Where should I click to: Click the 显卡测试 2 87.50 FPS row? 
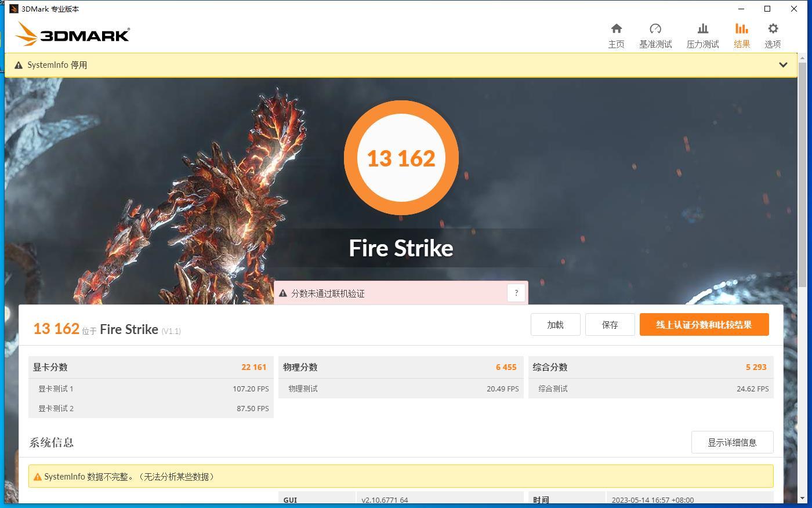pos(151,408)
